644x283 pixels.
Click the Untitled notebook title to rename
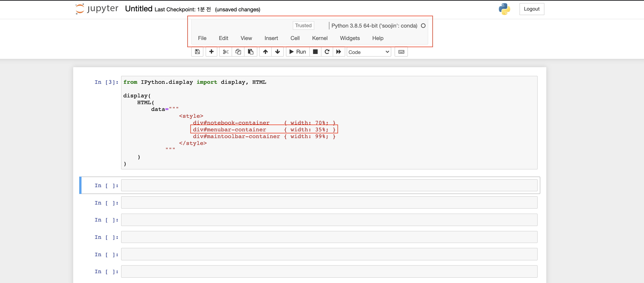[x=138, y=9]
